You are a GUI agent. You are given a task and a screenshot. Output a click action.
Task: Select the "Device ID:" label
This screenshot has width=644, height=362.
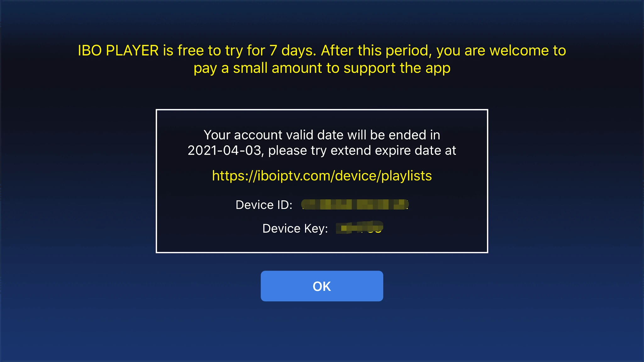[x=264, y=205]
